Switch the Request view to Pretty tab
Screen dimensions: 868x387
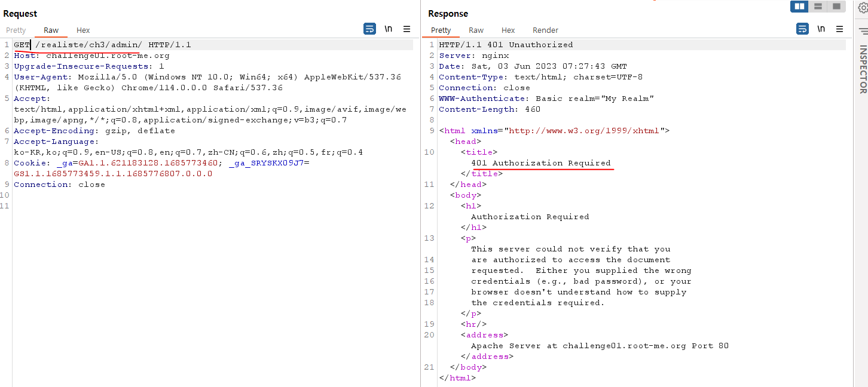[16, 30]
